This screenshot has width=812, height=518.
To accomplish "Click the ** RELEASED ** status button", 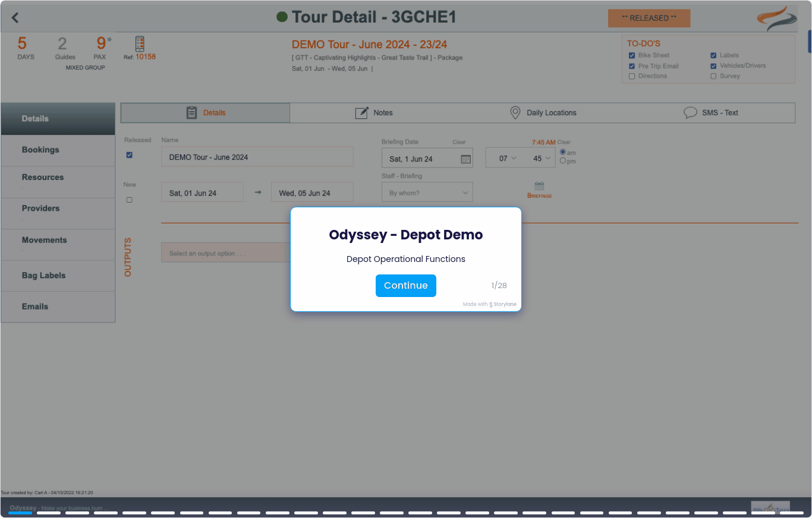I will (x=649, y=18).
